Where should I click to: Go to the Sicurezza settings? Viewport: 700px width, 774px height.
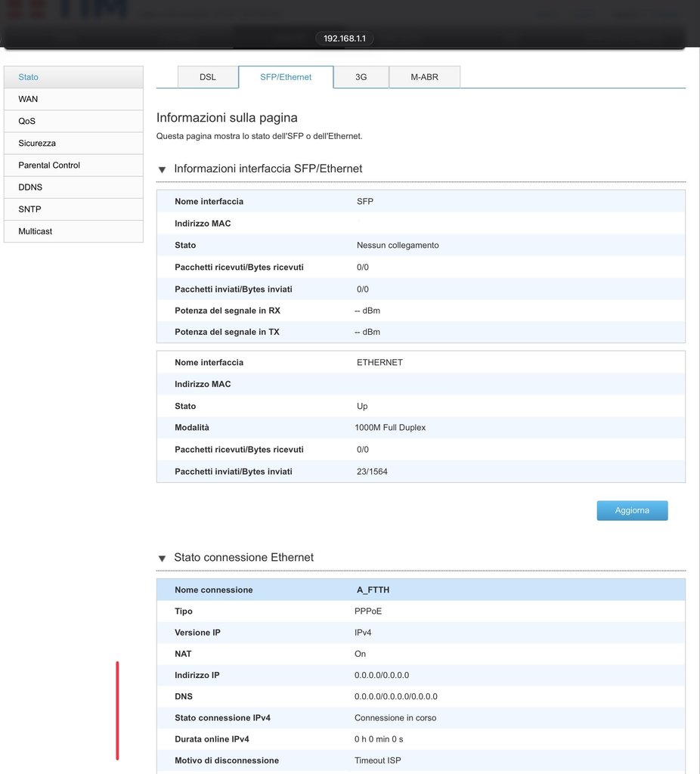[x=73, y=143]
